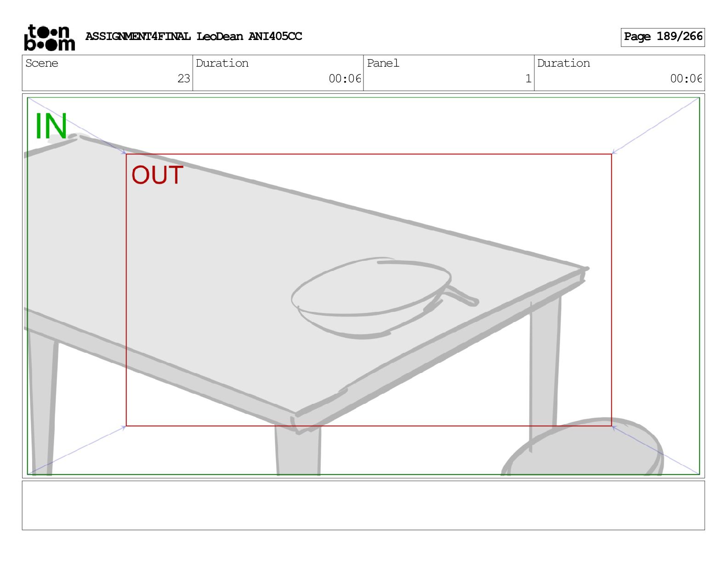728x563 pixels.
Task: Click the scene number 23
Action: [184, 79]
